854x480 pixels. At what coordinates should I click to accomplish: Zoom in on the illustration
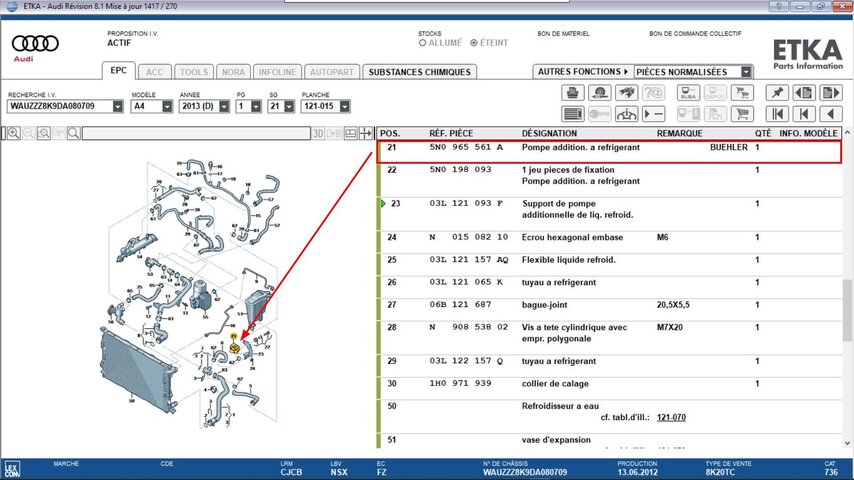tap(14, 133)
